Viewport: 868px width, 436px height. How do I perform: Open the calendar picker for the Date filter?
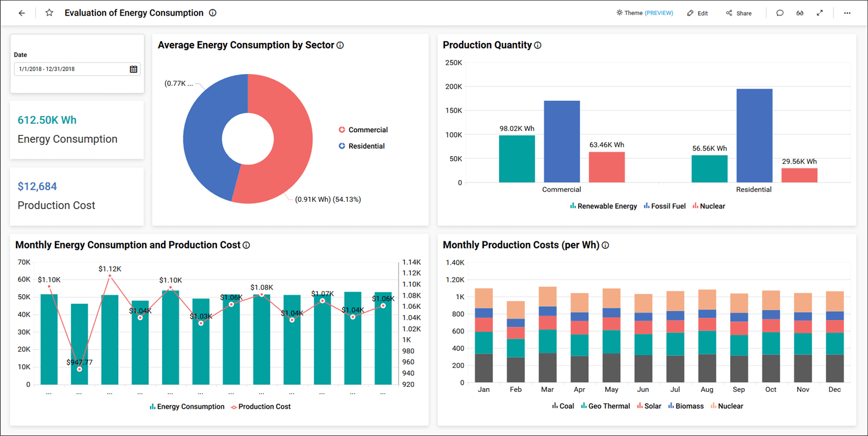tap(133, 69)
